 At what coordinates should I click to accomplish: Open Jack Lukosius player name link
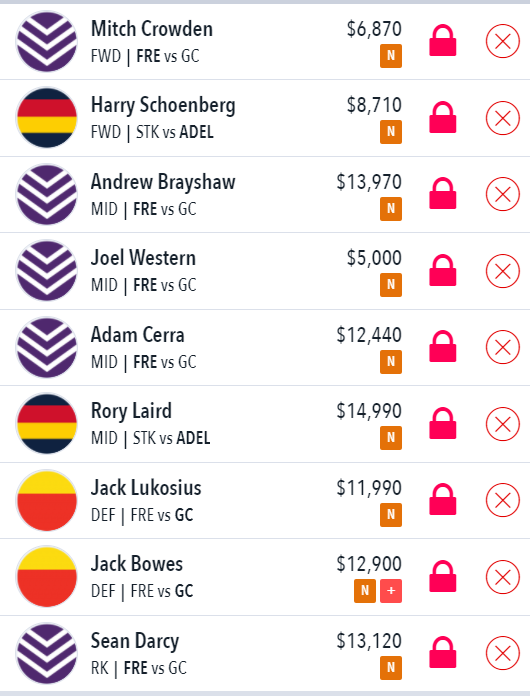click(146, 487)
